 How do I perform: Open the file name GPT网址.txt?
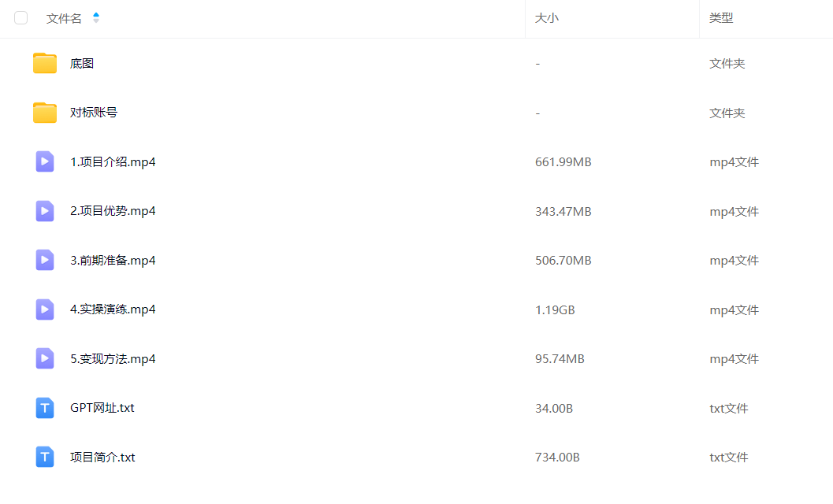[102, 408]
